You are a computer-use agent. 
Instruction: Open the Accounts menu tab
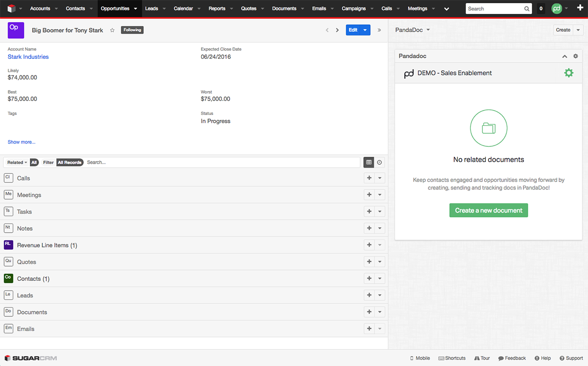40,8
